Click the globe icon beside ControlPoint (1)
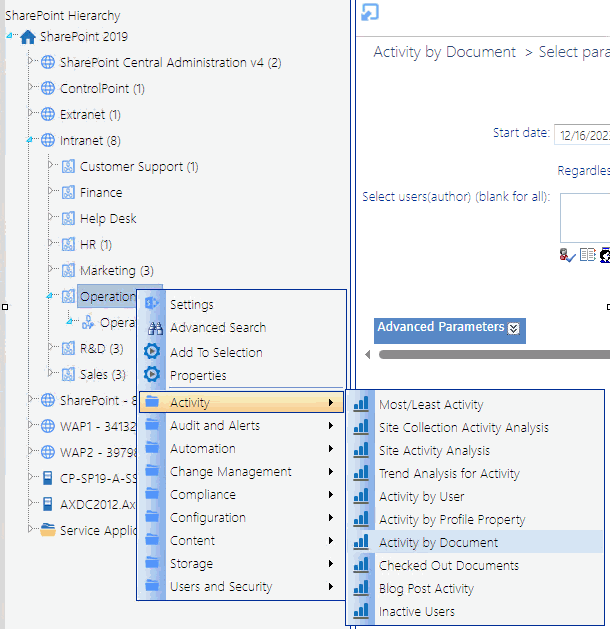 click(48, 88)
